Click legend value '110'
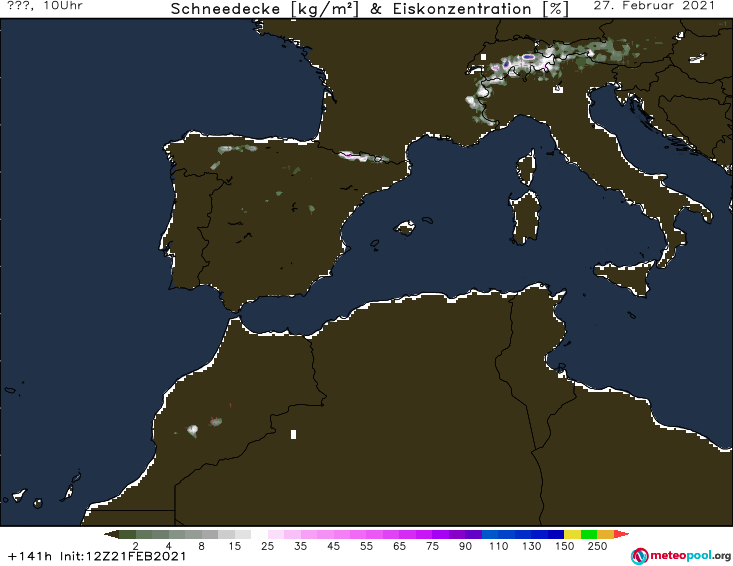This screenshot has width=733, height=566. point(498,546)
